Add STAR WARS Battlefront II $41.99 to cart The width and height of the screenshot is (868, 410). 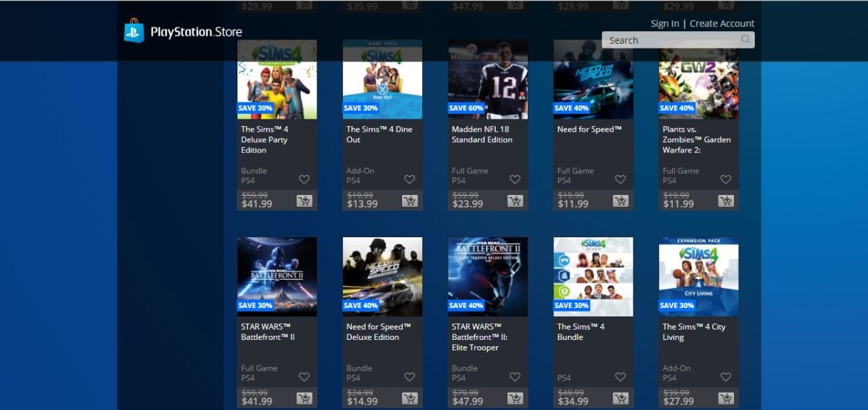pos(304,399)
